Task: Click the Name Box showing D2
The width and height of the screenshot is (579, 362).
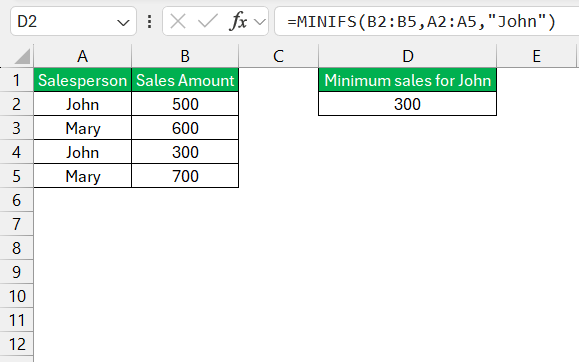Action: point(73,21)
